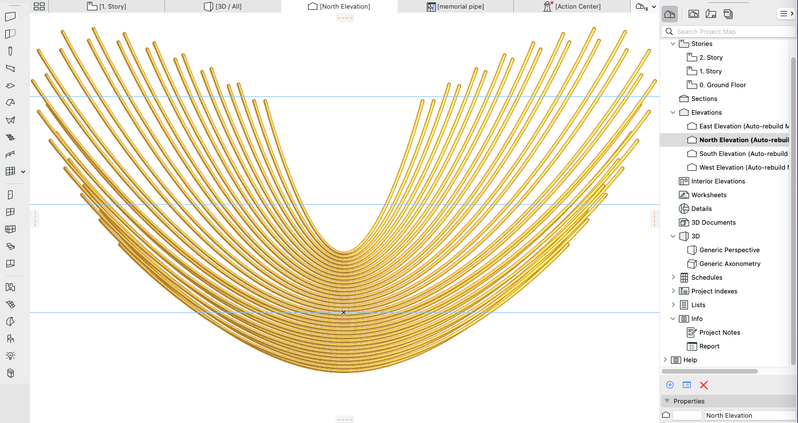Image resolution: width=798 pixels, height=423 pixels.
Task: Open the tab overview grid icon
Action: pos(39,6)
